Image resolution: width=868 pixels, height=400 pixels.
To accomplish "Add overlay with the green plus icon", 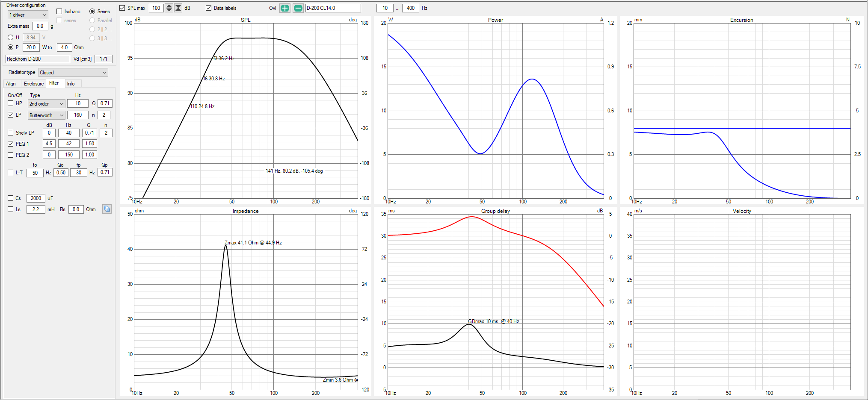I will tap(285, 8).
